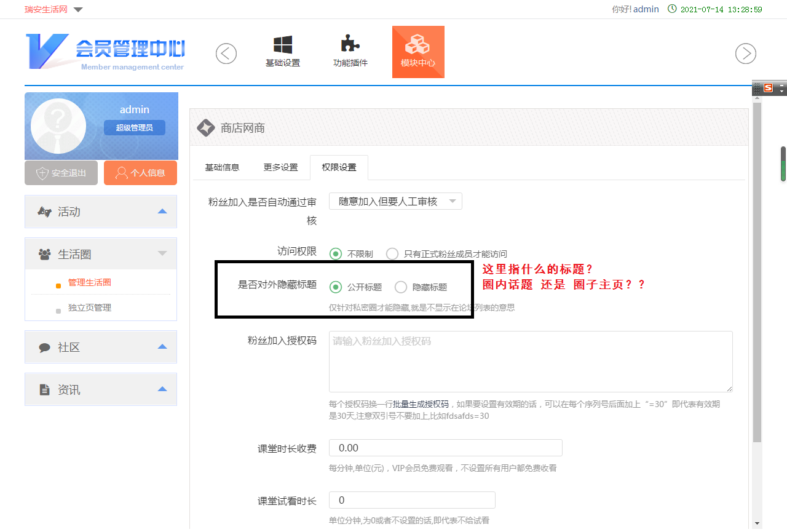The width and height of the screenshot is (787, 532).
Task: Select the 隐藏标题 radio button
Action: click(401, 287)
